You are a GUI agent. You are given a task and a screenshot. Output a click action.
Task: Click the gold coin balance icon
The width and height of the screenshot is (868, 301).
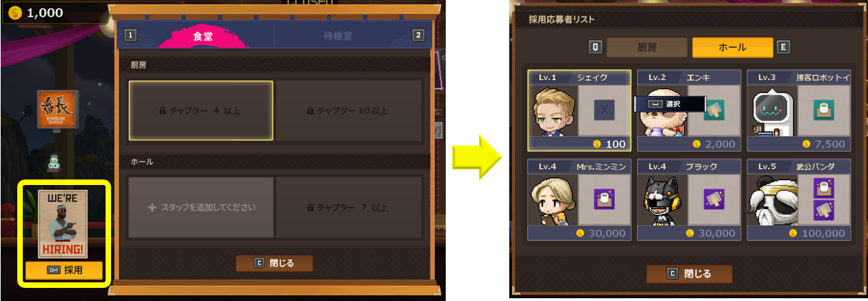point(15,13)
